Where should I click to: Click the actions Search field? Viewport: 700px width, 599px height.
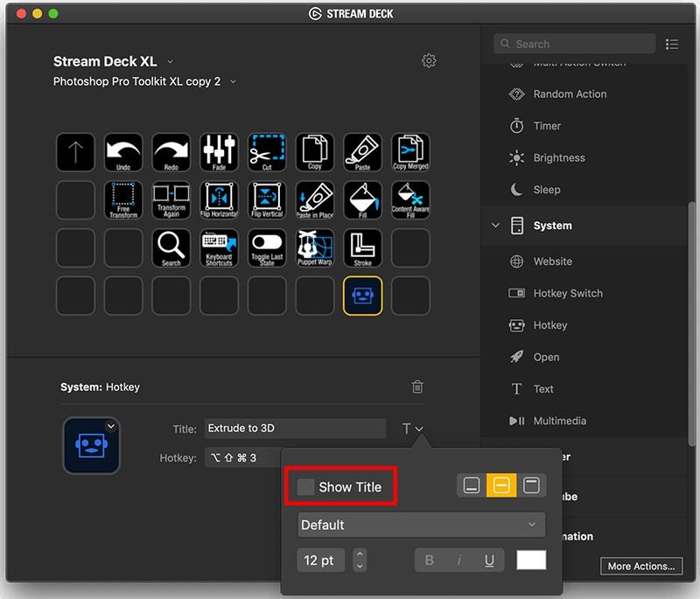(x=575, y=44)
